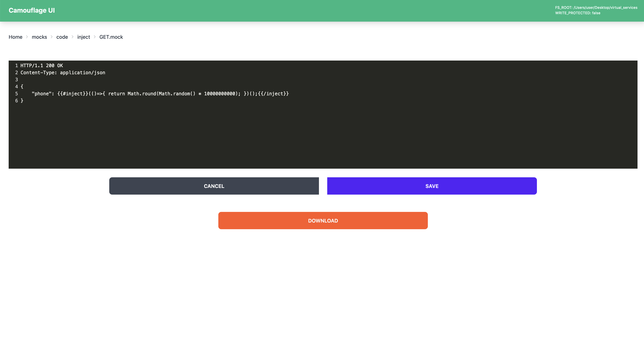Navigate to code breadcrumb folder
644x351 pixels.
pyautogui.click(x=62, y=37)
